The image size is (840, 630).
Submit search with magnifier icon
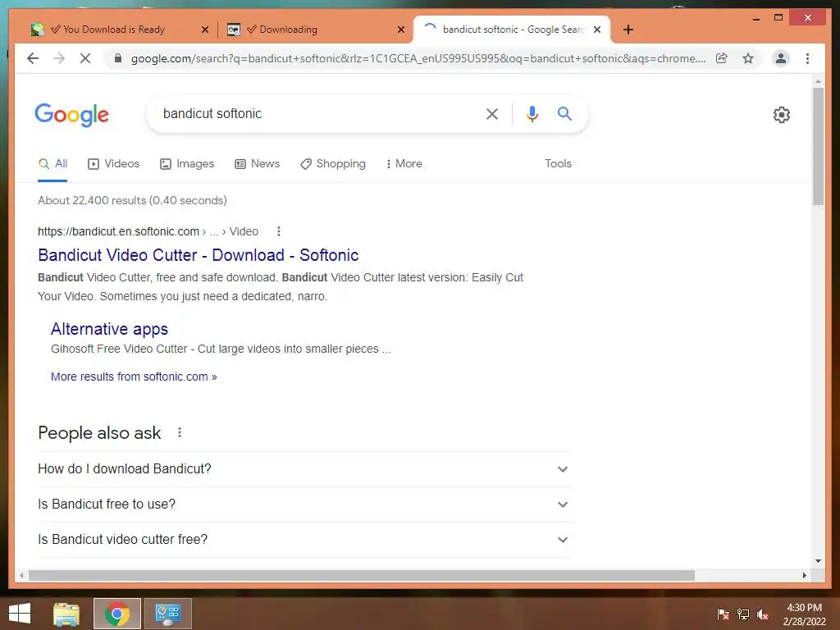click(564, 113)
